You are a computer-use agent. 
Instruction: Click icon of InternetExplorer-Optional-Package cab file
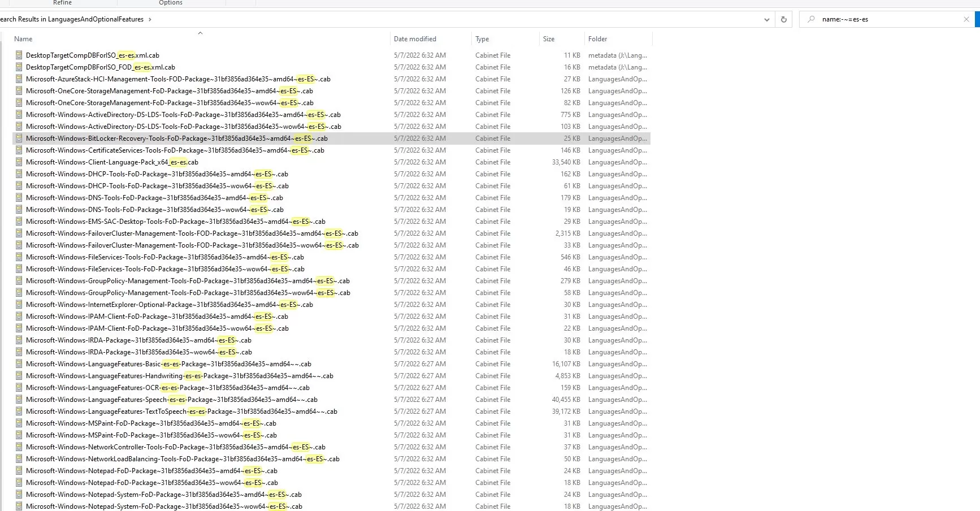click(19, 305)
